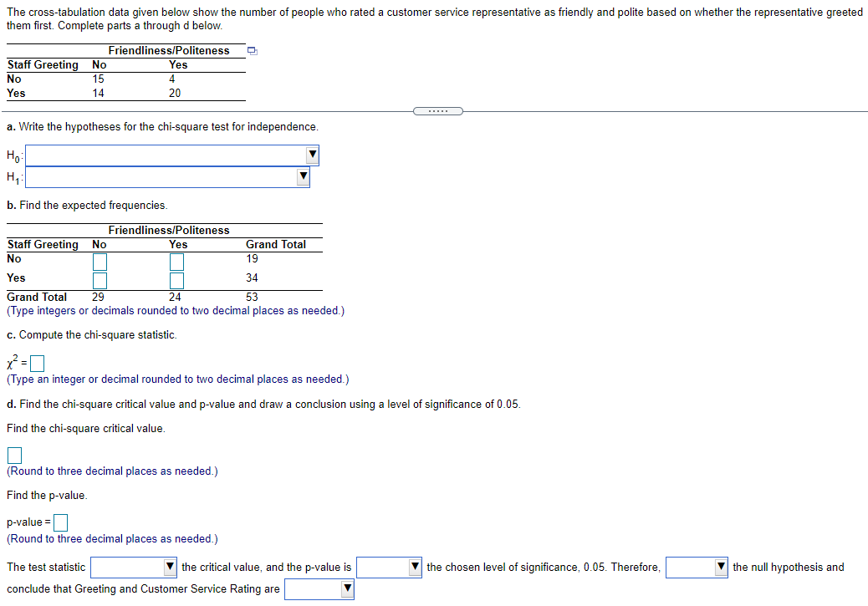Click the chi-square critical value box
Viewport: 868px width, 606px height.
click(13, 455)
